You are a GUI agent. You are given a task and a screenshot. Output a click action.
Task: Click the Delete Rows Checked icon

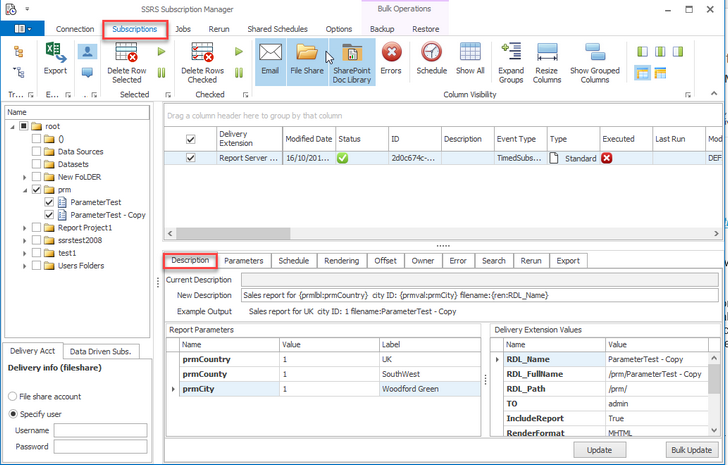tap(202, 52)
